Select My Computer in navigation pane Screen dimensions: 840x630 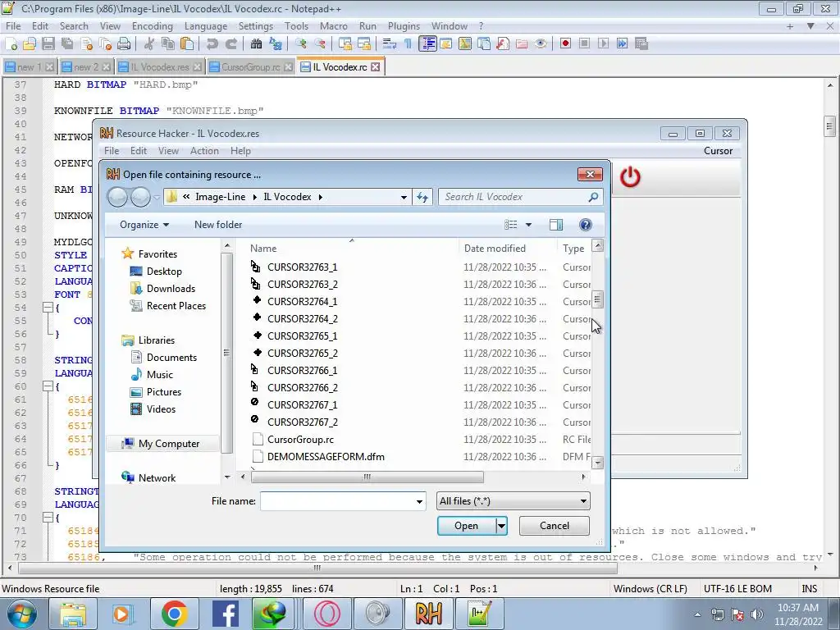point(169,444)
